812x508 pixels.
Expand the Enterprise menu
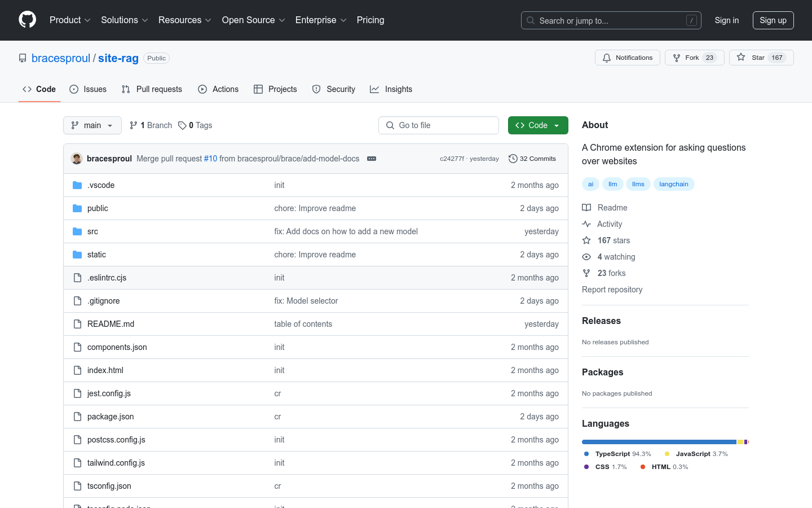pos(321,20)
